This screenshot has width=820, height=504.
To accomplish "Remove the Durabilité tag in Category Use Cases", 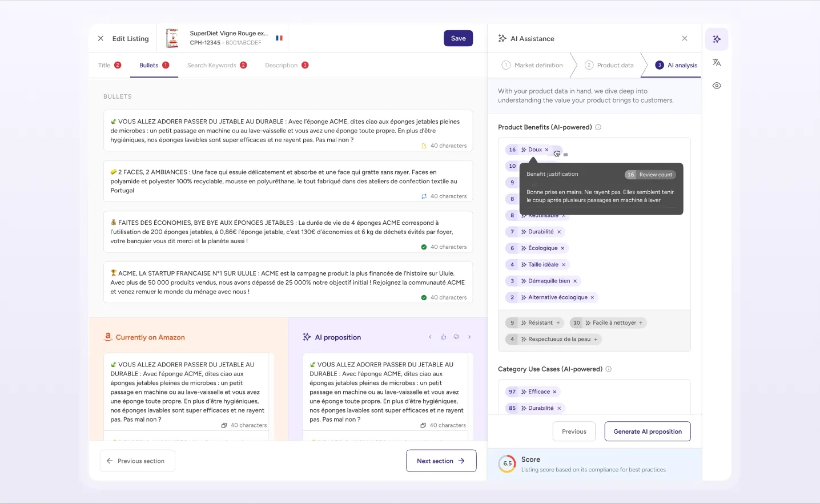I will (559, 408).
